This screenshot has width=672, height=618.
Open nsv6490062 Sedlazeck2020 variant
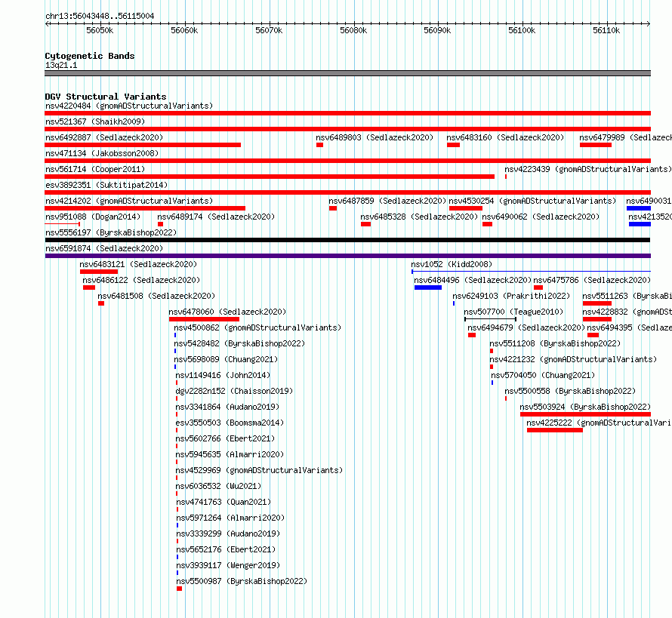click(x=541, y=217)
